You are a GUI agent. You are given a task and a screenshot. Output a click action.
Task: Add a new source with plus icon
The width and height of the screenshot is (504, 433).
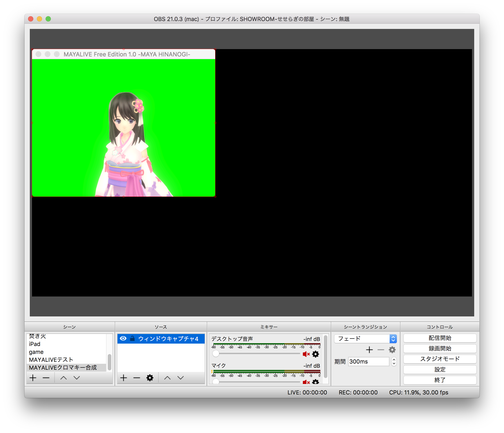[124, 378]
